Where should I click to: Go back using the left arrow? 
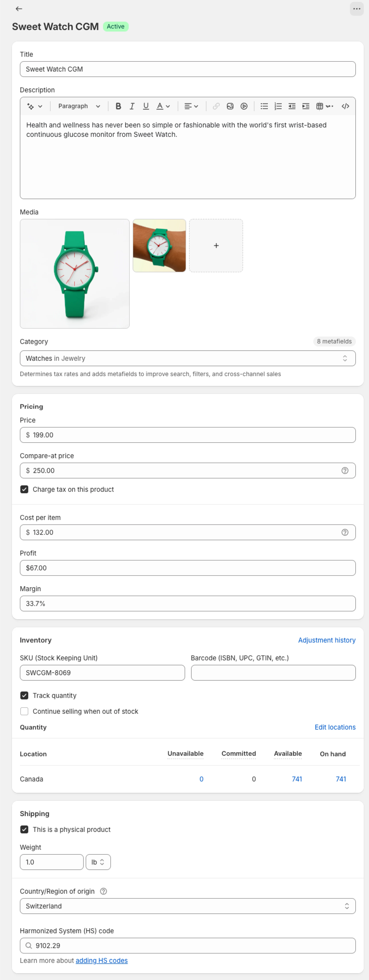coord(19,9)
